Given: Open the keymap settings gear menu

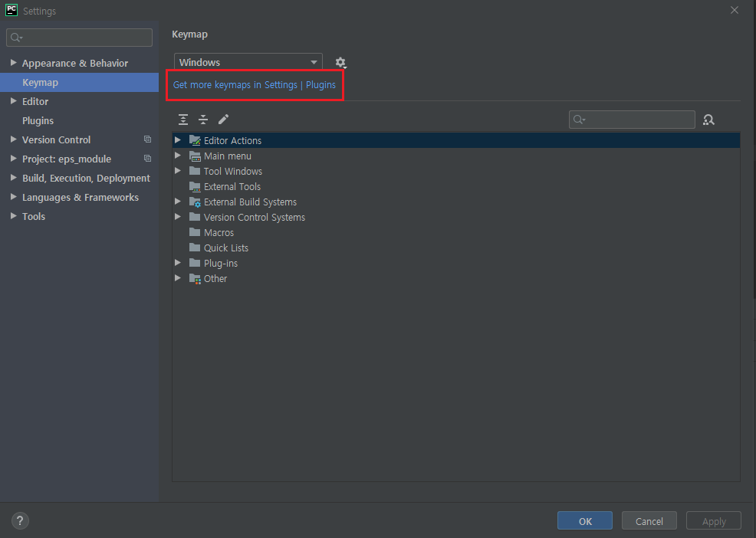Looking at the screenshot, I should 340,62.
